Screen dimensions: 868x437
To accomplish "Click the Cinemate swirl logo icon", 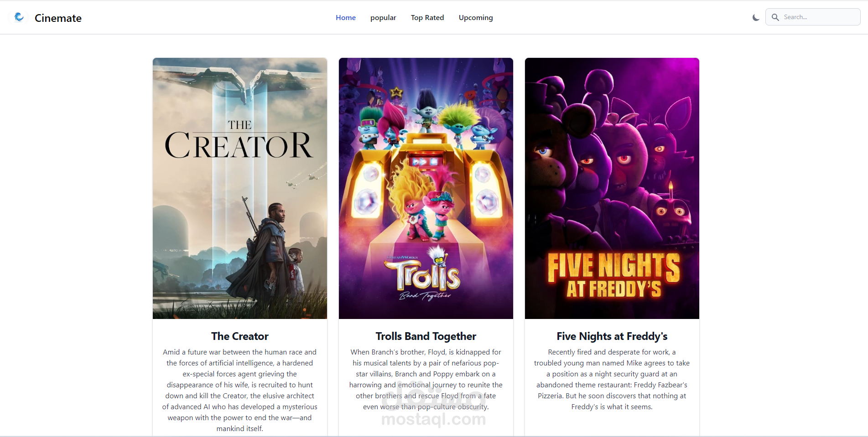I will point(19,17).
